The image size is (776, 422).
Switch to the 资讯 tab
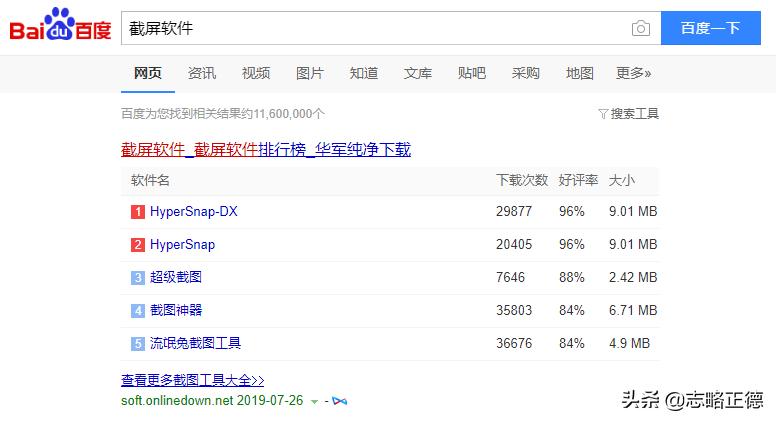coord(202,73)
